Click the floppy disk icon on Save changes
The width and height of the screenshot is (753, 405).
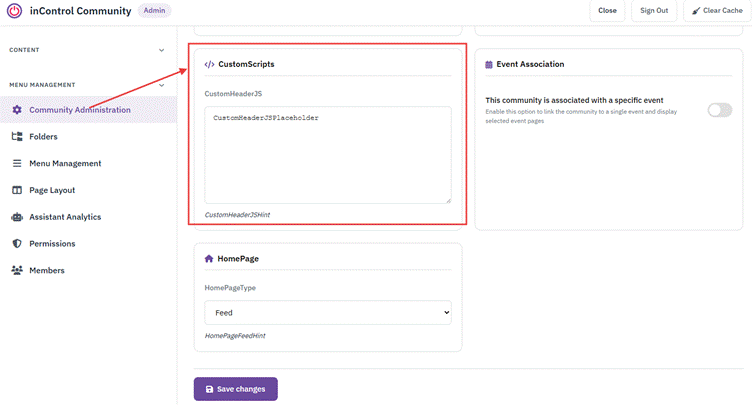pyautogui.click(x=209, y=389)
